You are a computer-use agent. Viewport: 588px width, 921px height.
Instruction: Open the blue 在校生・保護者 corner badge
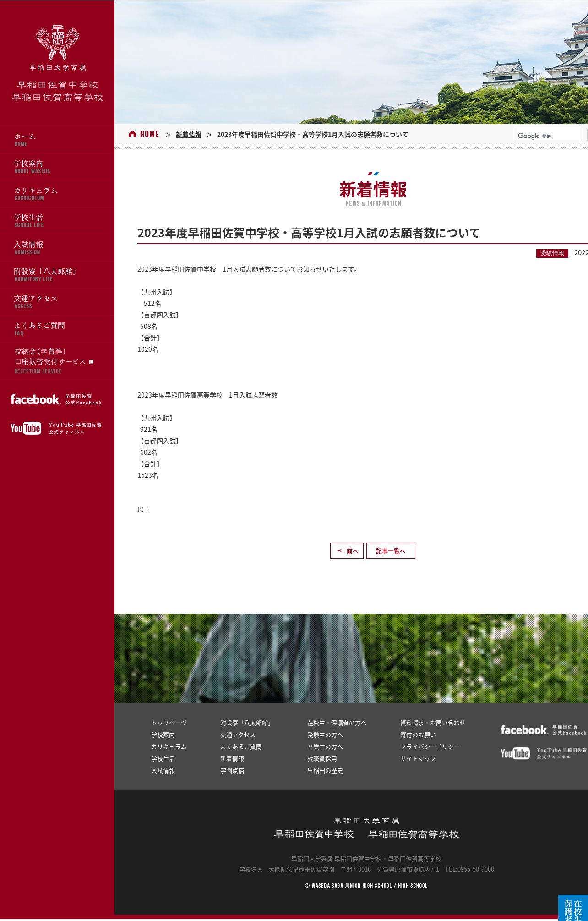(573, 908)
